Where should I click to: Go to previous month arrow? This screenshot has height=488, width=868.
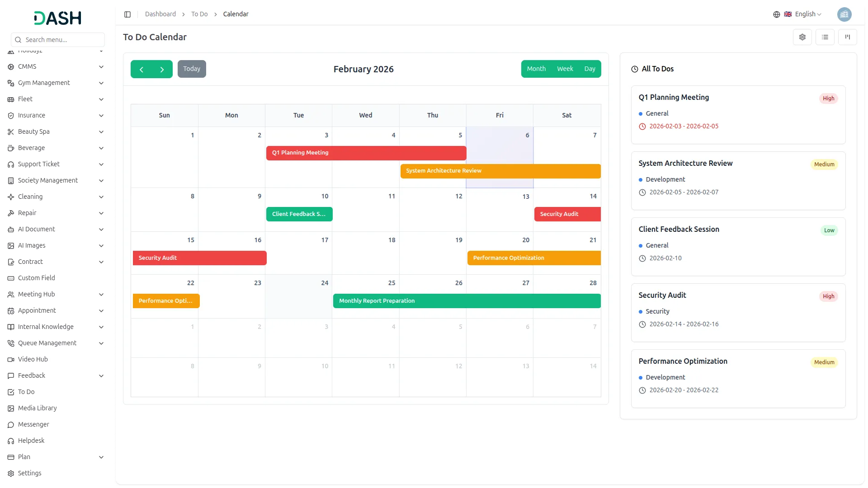tap(142, 69)
